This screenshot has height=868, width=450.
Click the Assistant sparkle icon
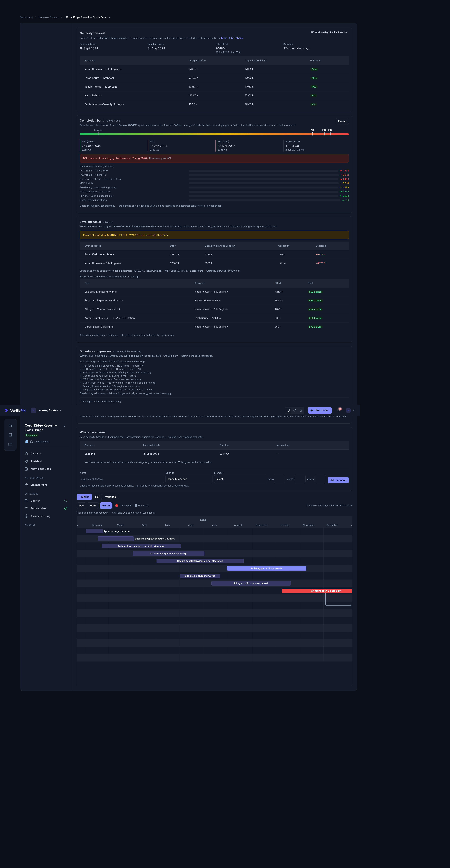[x=26, y=461]
